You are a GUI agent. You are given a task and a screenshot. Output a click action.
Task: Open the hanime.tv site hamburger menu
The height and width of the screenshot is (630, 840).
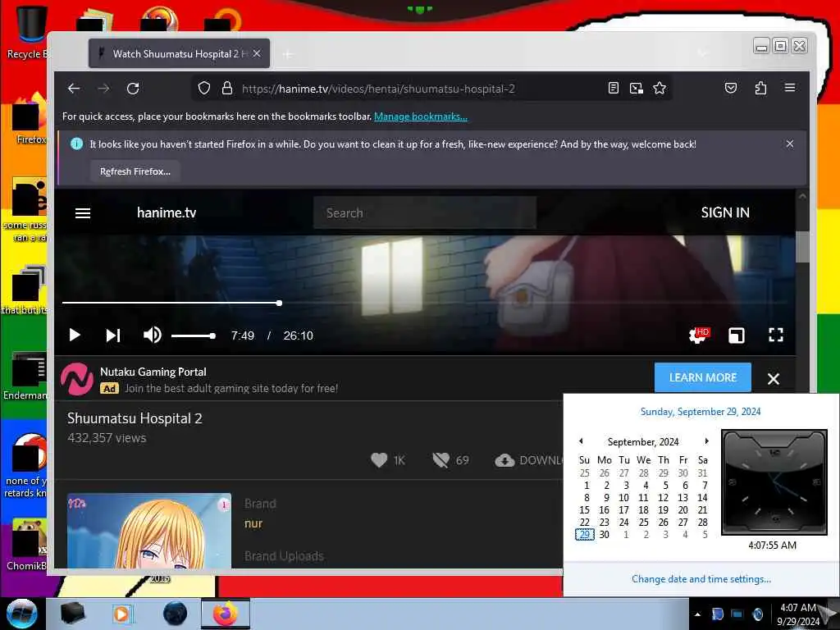[83, 213]
